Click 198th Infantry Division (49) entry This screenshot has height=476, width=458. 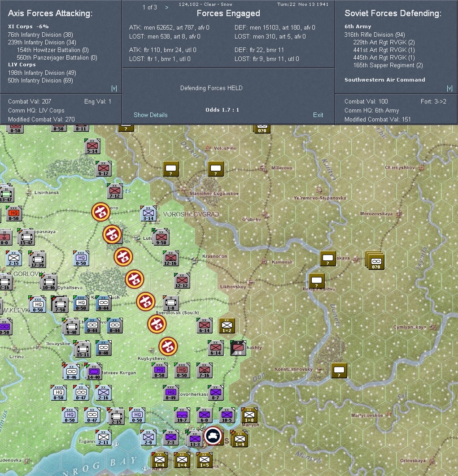point(42,73)
